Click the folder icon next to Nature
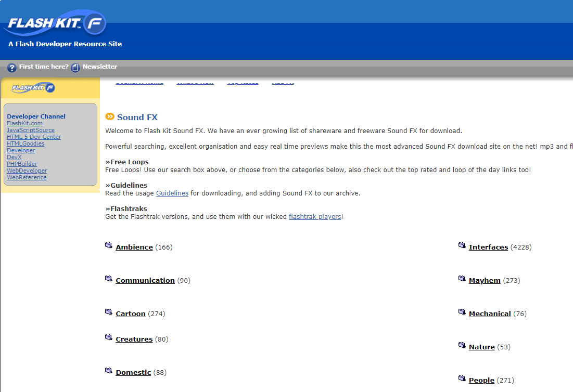Viewport: 573px width, 392px height. pos(462,345)
